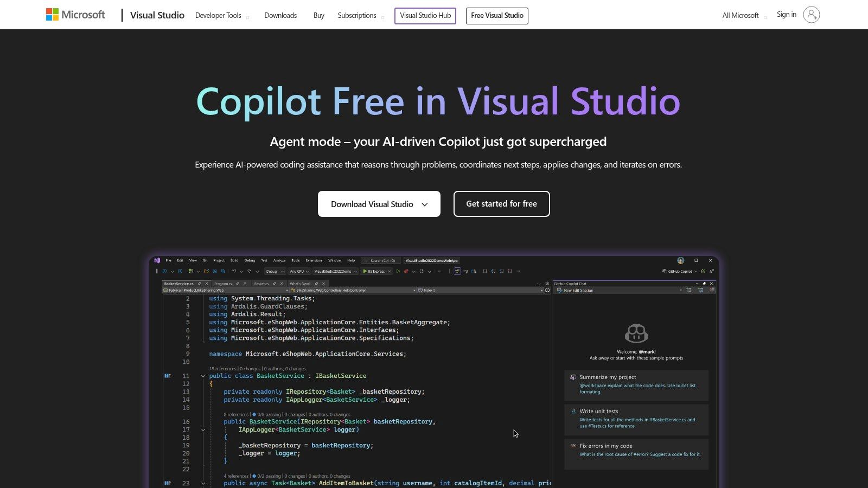868x488 pixels.
Task: Open the Developer Tools dropdown menu
Action: click(222, 15)
